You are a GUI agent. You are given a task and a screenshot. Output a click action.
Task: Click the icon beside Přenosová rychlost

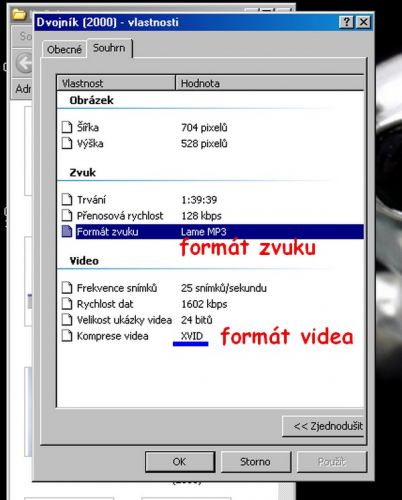click(x=67, y=215)
